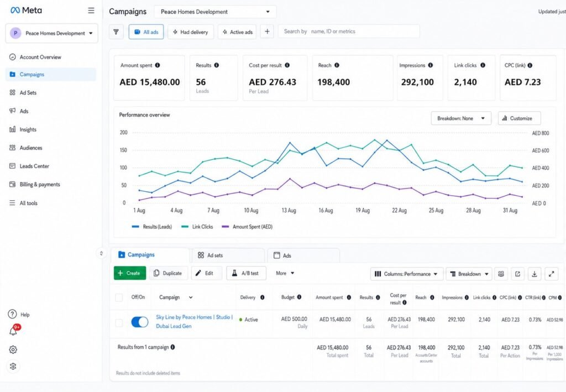This screenshot has height=392, width=566.
Task: Toggle off the Sky Line campaign switch
Action: click(140, 322)
